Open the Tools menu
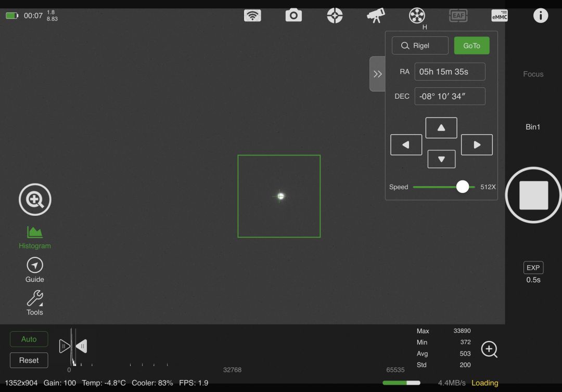Viewport: 562px width, 392px height. [x=35, y=303]
